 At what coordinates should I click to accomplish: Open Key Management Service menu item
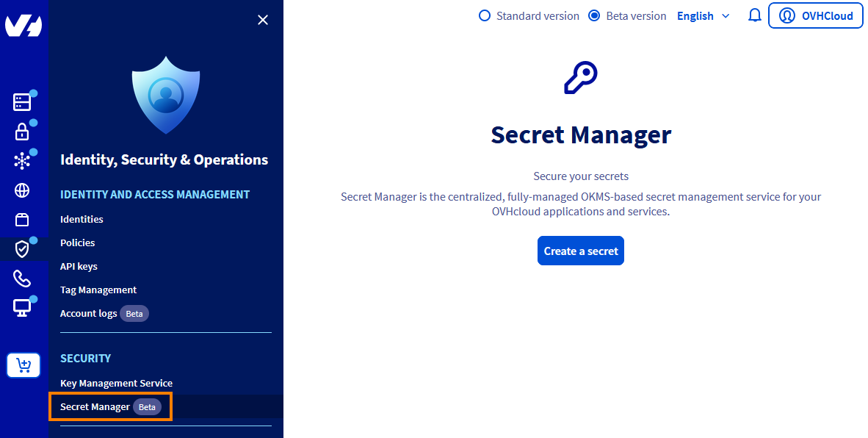coord(116,383)
